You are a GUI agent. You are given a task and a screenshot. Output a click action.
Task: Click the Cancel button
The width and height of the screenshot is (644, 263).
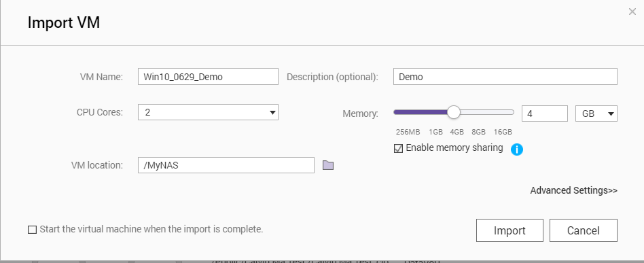coord(584,230)
